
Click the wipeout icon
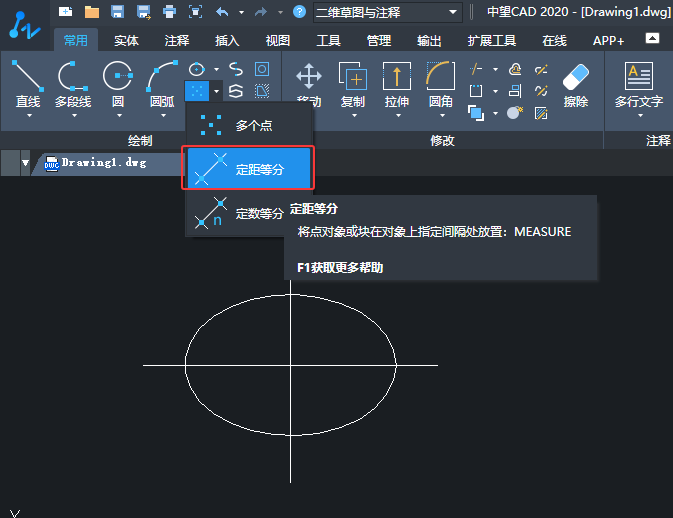[262, 91]
